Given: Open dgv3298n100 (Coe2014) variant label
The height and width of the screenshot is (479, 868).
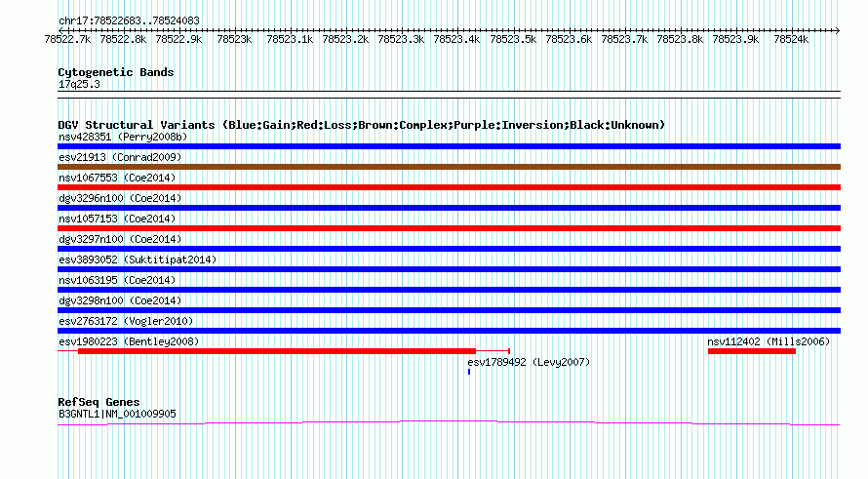Looking at the screenshot, I should 120,300.
